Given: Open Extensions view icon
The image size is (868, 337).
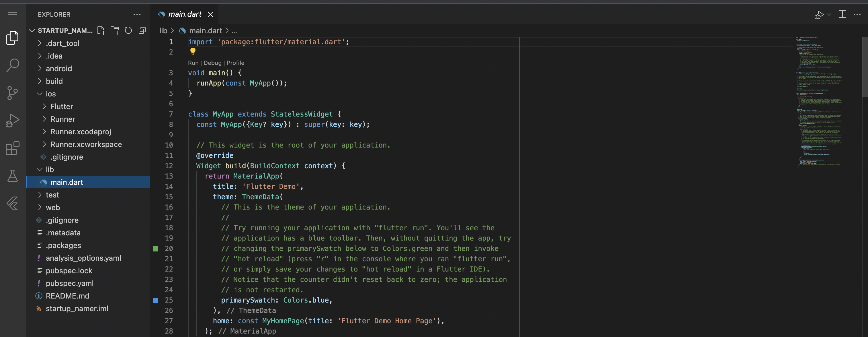Looking at the screenshot, I should (x=12, y=148).
